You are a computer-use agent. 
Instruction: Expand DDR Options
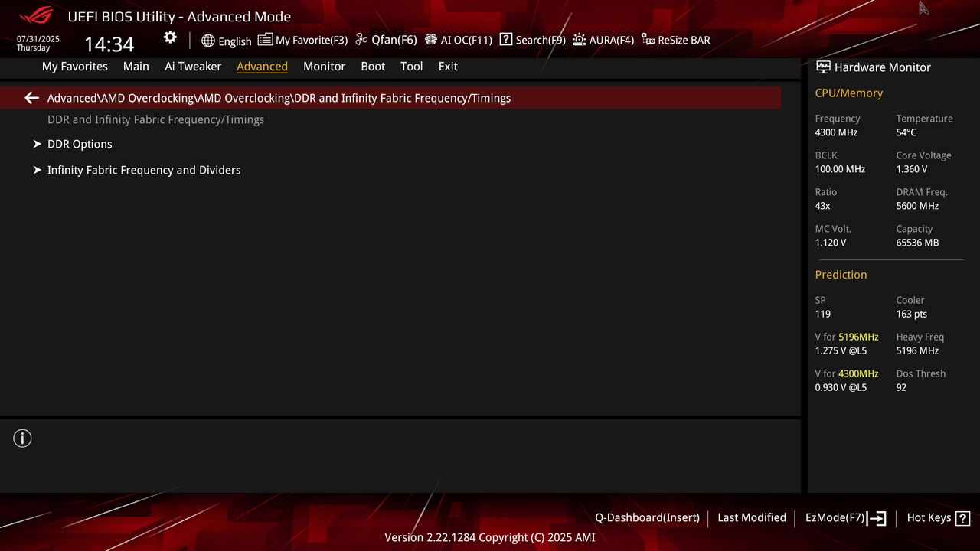pos(80,144)
